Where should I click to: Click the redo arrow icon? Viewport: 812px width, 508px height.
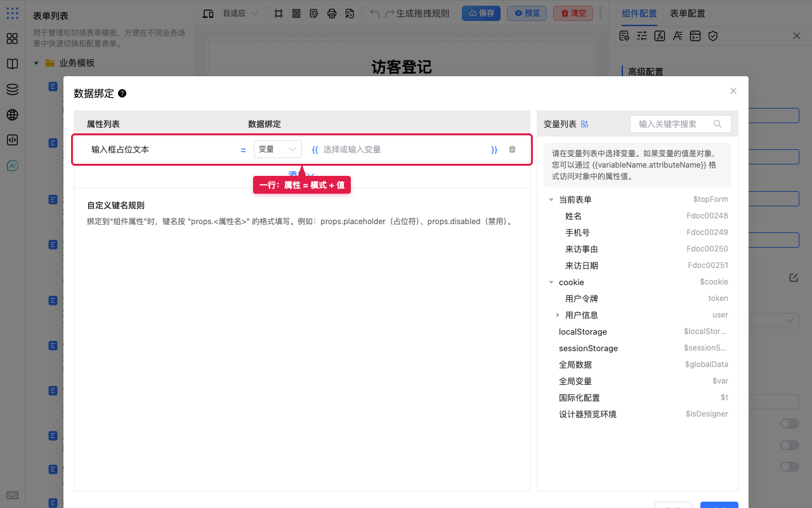click(390, 13)
